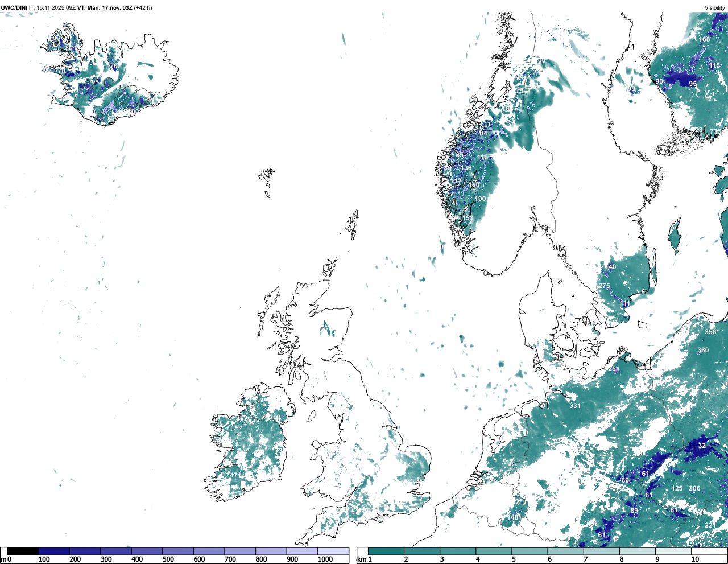This screenshot has width=728, height=564.
Task: Select the dark navy 100–200 m legend swatch
Action: (54, 551)
